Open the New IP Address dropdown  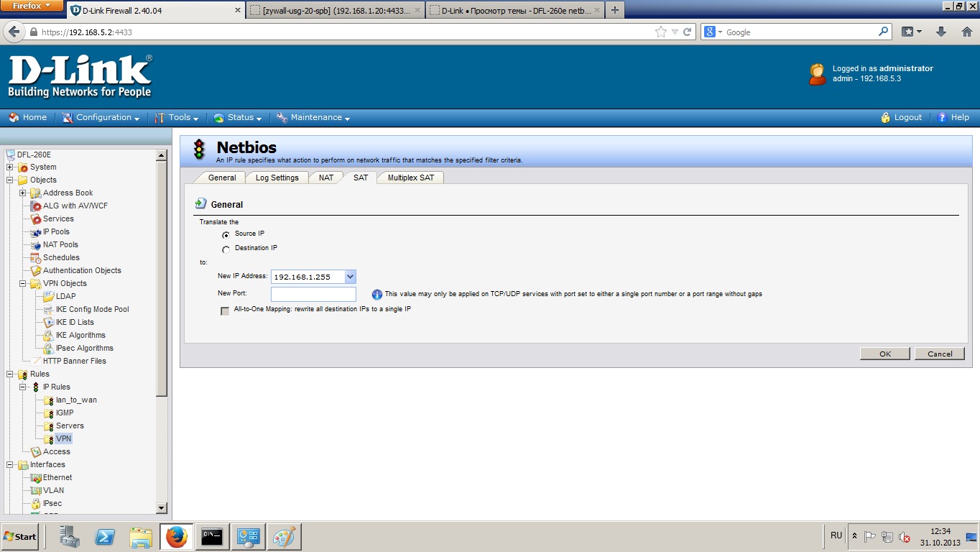[x=350, y=277]
